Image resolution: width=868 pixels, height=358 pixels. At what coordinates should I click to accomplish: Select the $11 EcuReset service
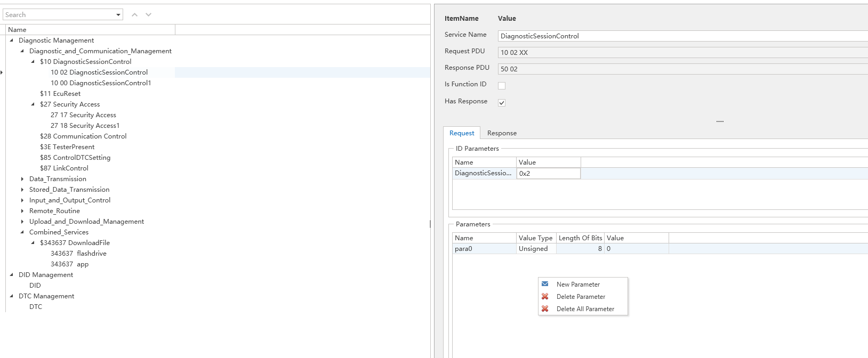(60, 94)
